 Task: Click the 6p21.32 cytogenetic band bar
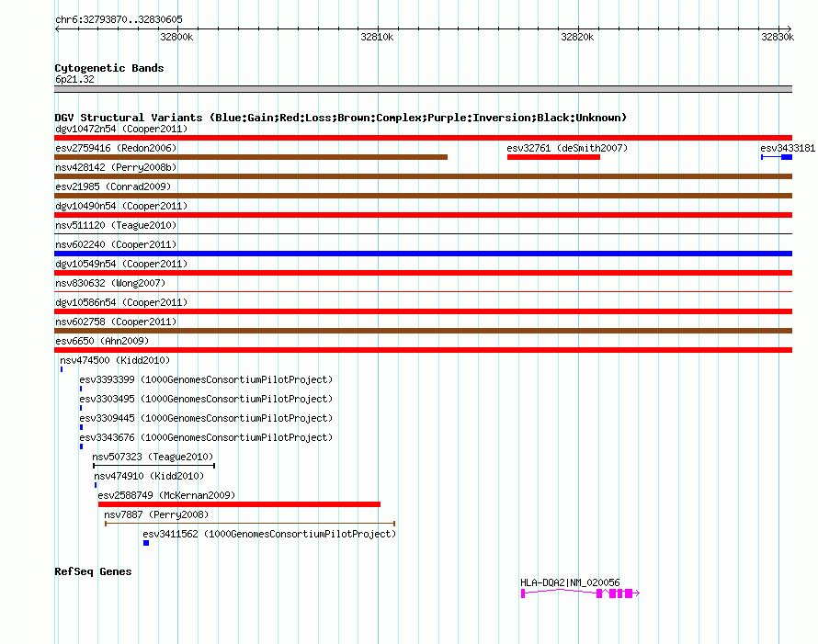(x=423, y=89)
